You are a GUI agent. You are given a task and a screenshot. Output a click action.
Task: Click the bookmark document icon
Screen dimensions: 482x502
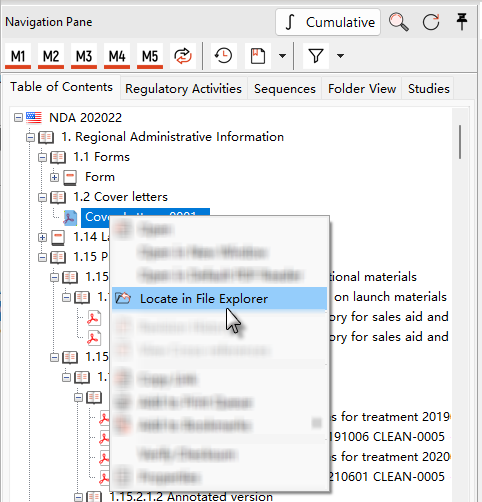(258, 56)
